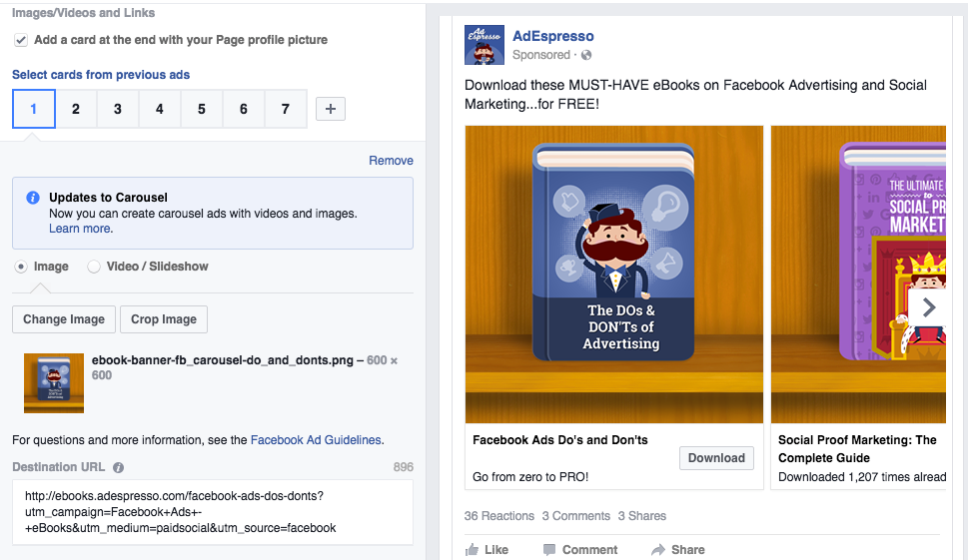Toggle the Add a card at the end checkbox

tap(21, 40)
